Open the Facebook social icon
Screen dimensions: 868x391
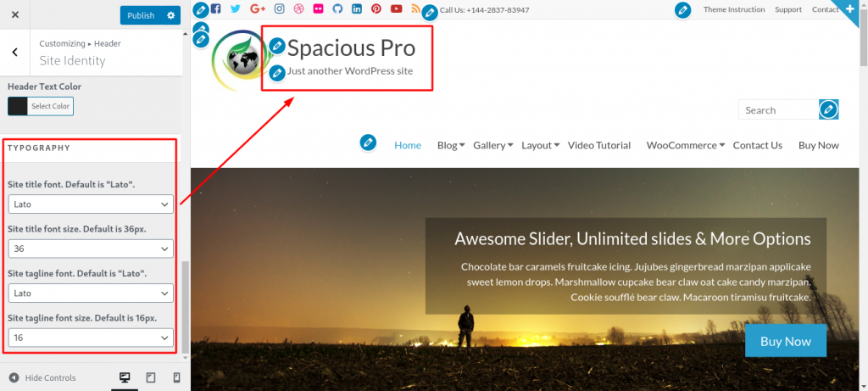(x=215, y=8)
